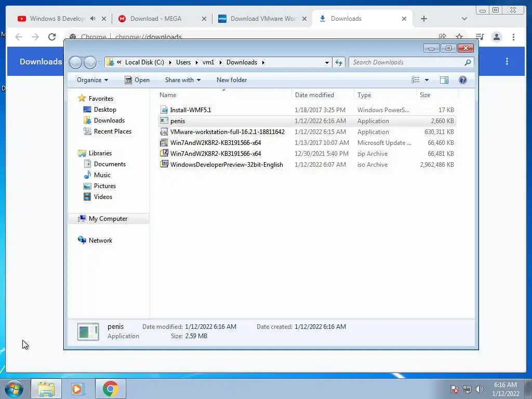The width and height of the screenshot is (532, 399).
Task: Open the Chrome three-dot menu
Action: coord(513,37)
